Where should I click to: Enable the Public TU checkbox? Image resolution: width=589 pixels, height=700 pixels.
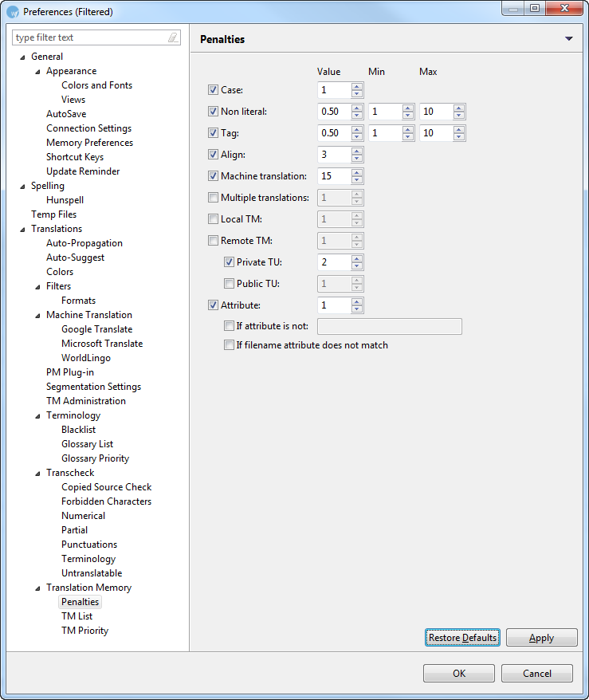click(x=229, y=284)
